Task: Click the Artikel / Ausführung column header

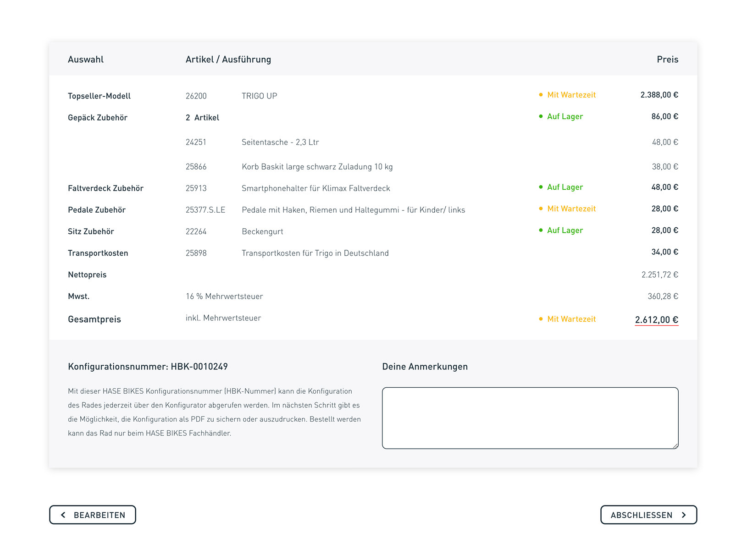Action: click(x=228, y=60)
